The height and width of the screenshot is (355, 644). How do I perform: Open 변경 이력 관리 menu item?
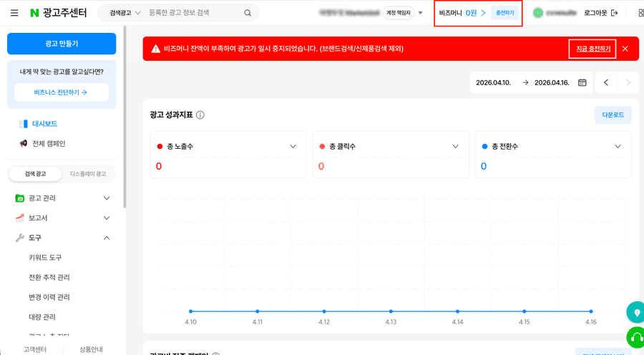click(49, 297)
